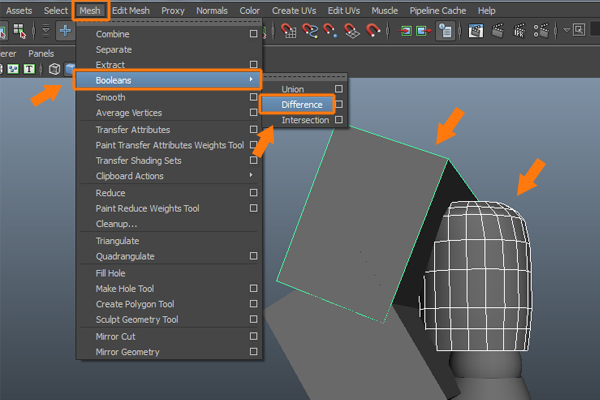
Task: Click the Smooth option box square
Action: (x=254, y=97)
